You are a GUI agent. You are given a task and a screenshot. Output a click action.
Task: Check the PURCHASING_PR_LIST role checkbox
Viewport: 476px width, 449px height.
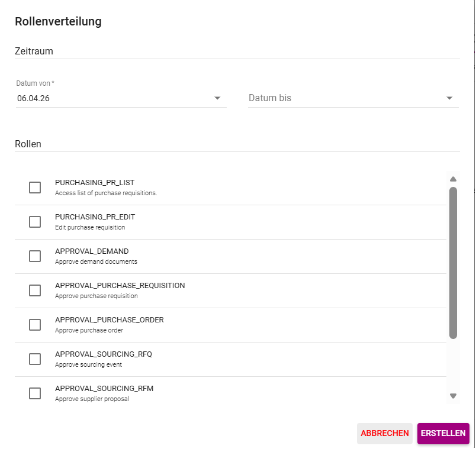(x=35, y=188)
